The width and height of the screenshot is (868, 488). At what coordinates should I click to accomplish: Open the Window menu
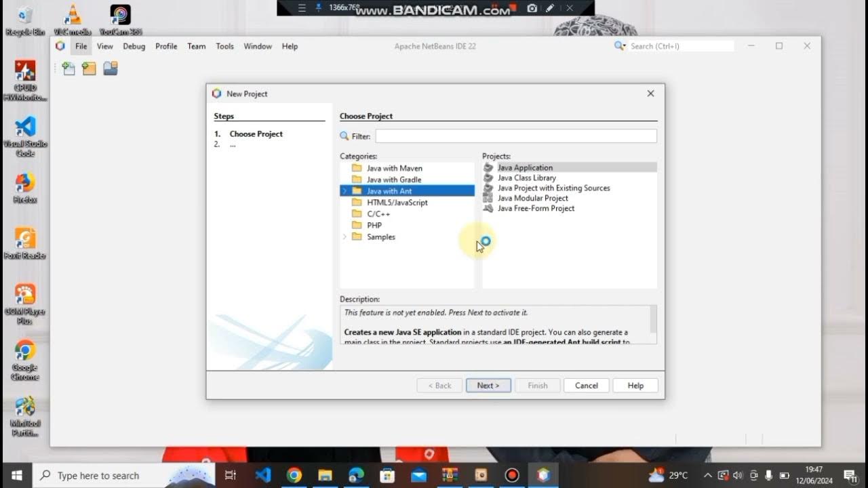point(258,46)
